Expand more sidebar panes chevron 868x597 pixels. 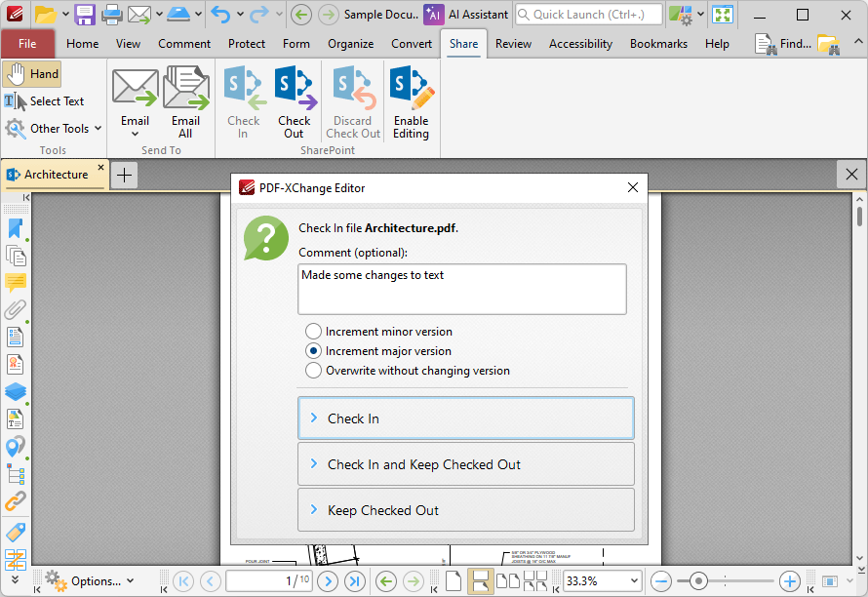coord(15,579)
